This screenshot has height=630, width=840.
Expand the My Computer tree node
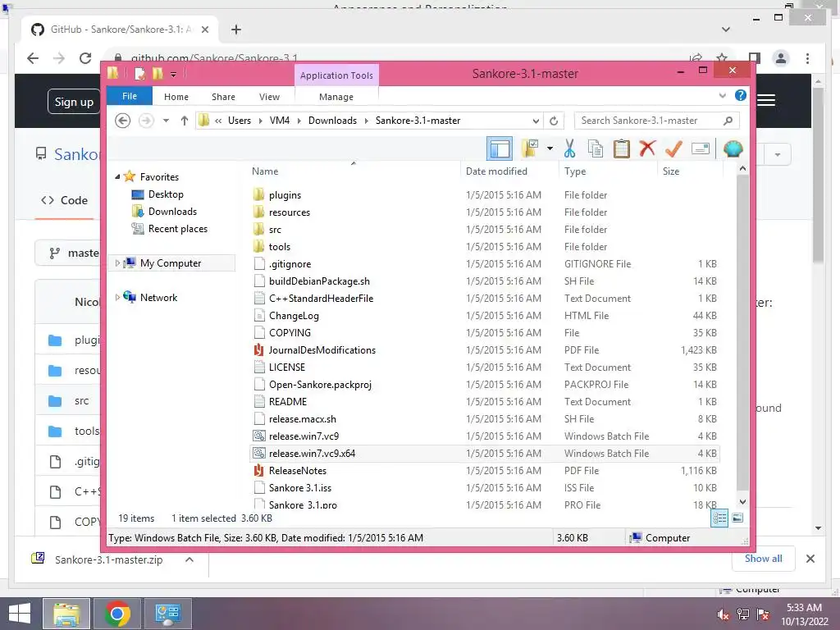pos(117,263)
